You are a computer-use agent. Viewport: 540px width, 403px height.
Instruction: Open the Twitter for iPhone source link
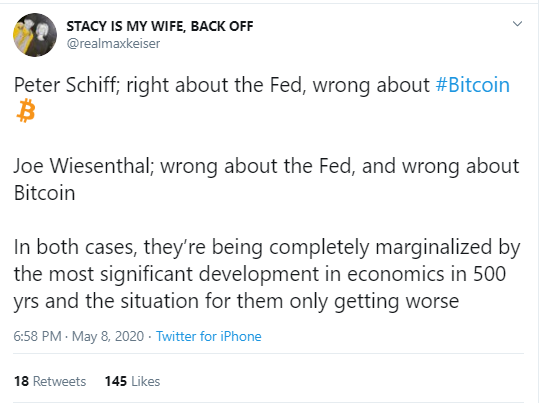pos(209,336)
